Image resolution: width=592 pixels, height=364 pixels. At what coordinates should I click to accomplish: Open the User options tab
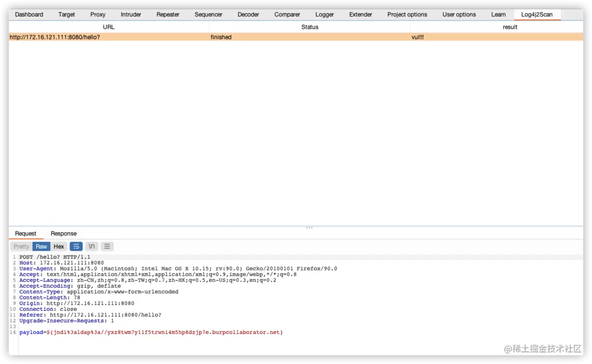pos(459,14)
